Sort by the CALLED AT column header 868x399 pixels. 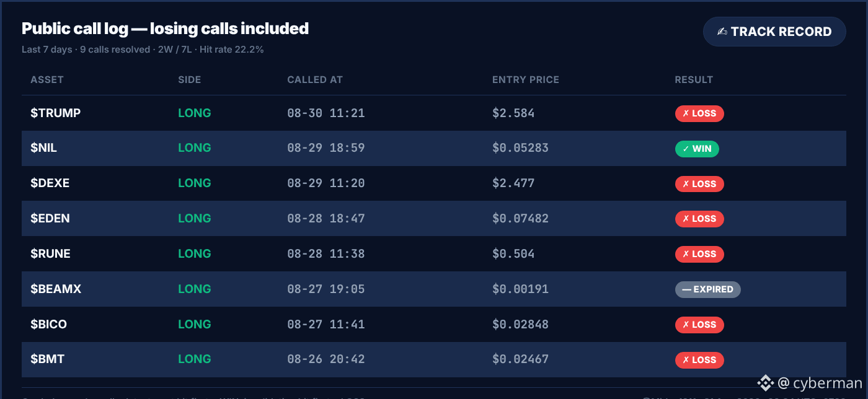(315, 80)
